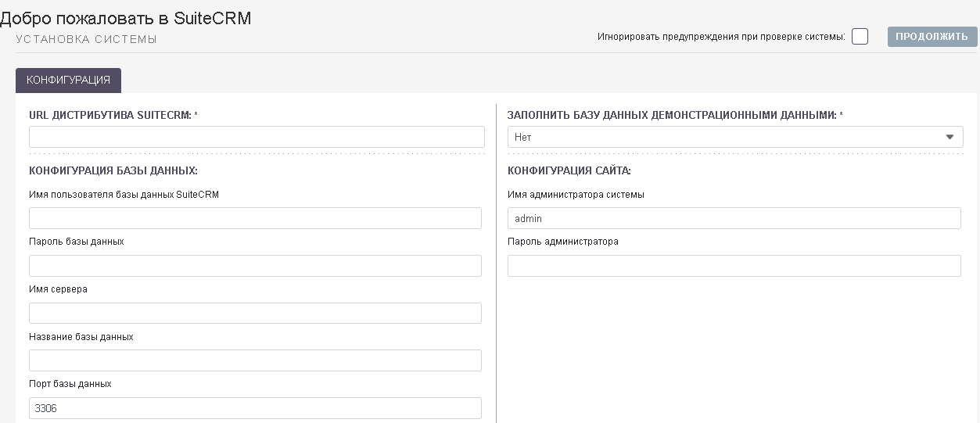Focus the URL дистрибутива SuiteCRM field
The width and height of the screenshot is (980, 423).
(x=257, y=137)
